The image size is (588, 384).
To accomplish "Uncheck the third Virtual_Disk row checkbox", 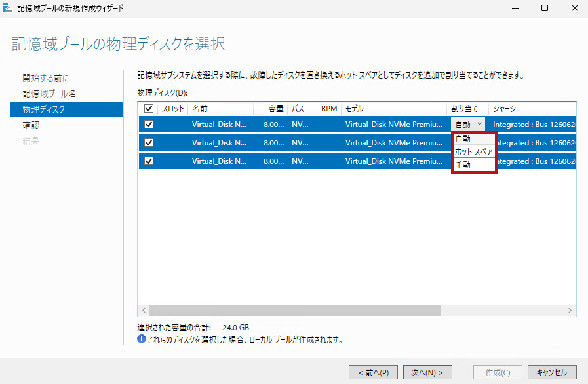I will pyautogui.click(x=148, y=161).
